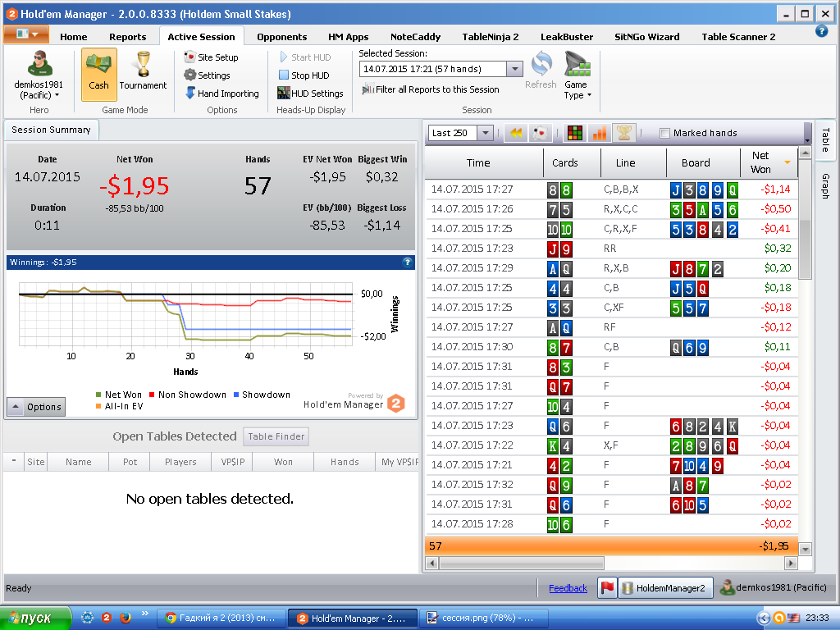Click the Board column header
Screen dimensions: 840x630
(696, 163)
